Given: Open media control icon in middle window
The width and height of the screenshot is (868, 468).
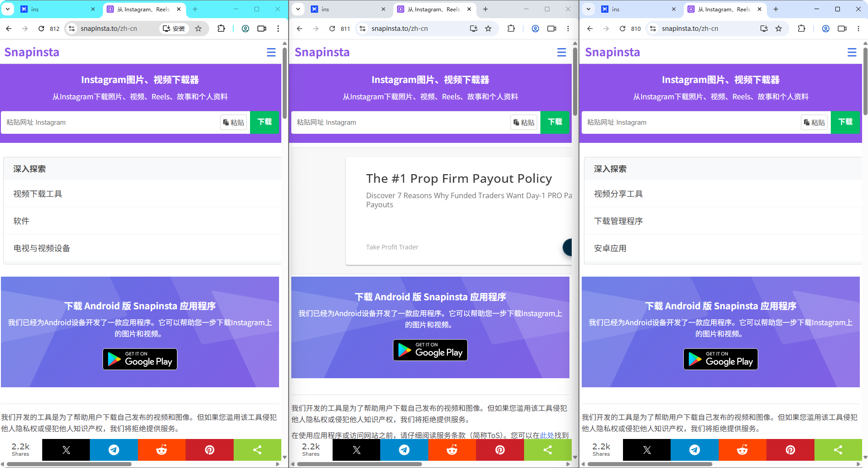Looking at the screenshot, I should point(552,29).
